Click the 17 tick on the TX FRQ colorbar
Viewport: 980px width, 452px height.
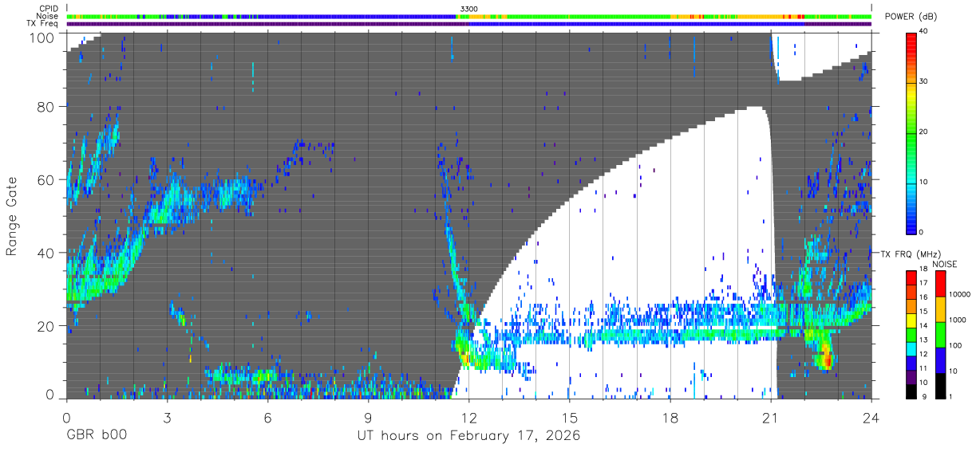(924, 283)
